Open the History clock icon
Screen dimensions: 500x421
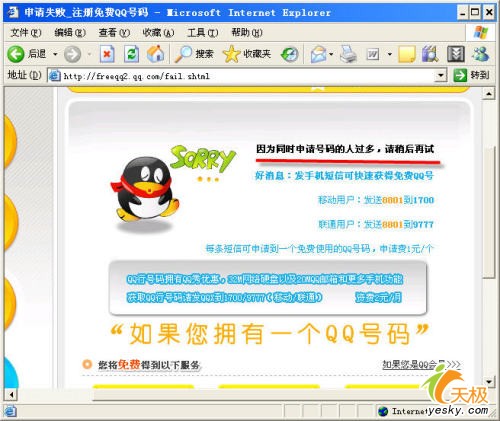(290, 54)
